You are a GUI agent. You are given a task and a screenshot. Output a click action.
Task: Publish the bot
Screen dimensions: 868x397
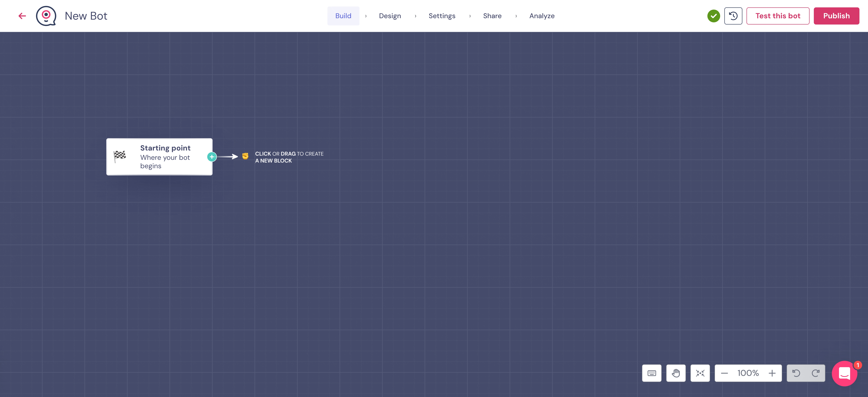coord(836,16)
